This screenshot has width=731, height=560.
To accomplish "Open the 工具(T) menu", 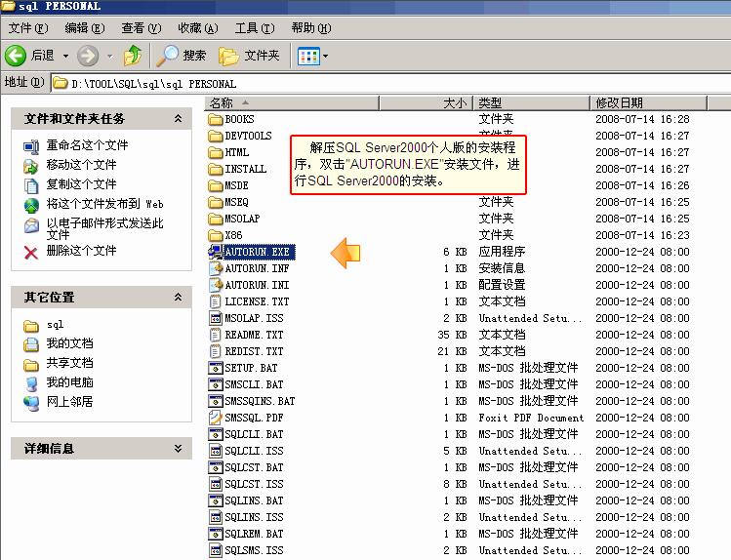I will (x=255, y=28).
